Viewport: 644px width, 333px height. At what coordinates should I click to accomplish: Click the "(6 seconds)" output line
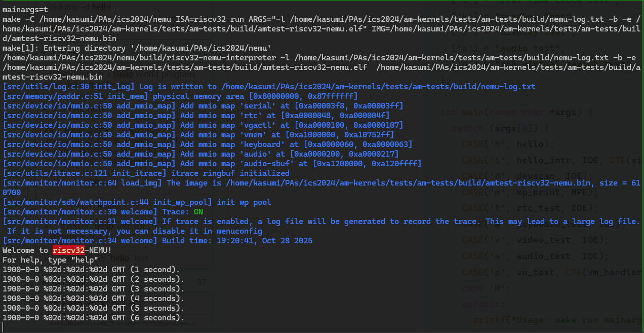click(93, 318)
